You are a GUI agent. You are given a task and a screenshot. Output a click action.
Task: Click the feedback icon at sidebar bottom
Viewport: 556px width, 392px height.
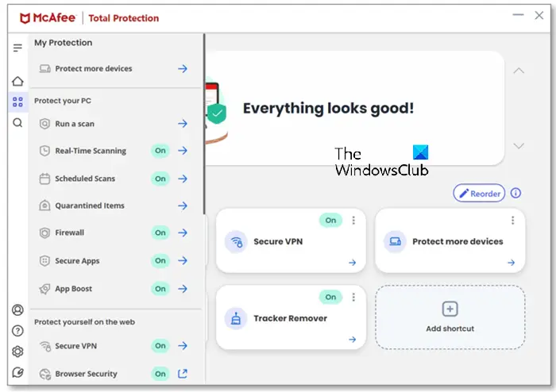click(x=17, y=372)
